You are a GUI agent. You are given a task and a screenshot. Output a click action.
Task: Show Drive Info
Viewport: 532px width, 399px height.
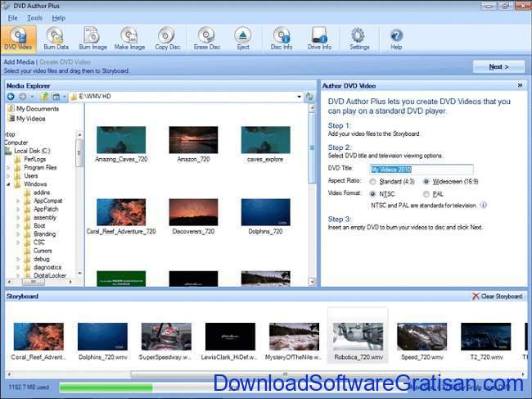tap(319, 39)
